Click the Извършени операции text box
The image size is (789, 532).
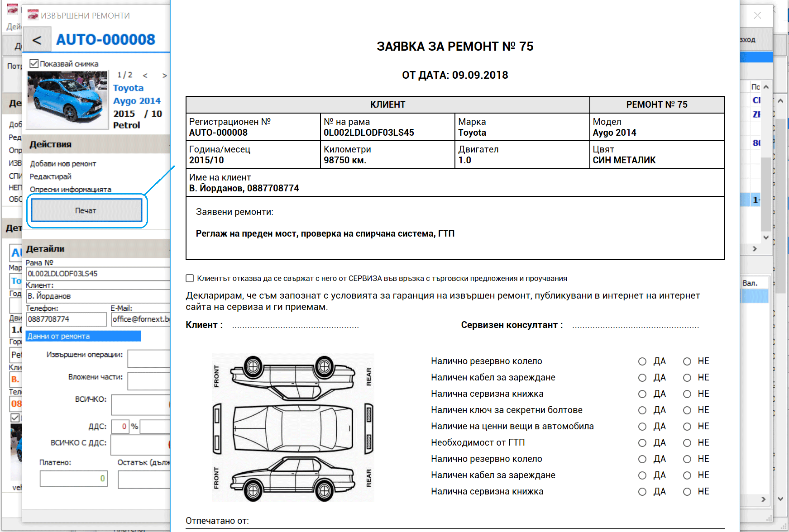pyautogui.click(x=149, y=358)
